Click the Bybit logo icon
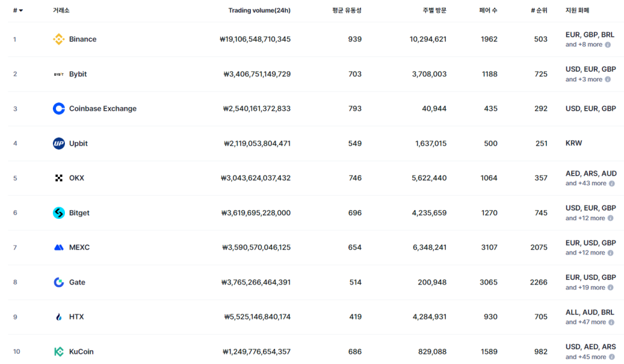The image size is (624, 364). click(59, 74)
